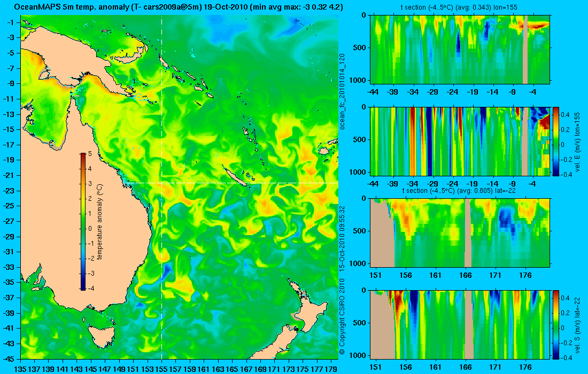Click the vel. S velocity colorbar

(555, 324)
